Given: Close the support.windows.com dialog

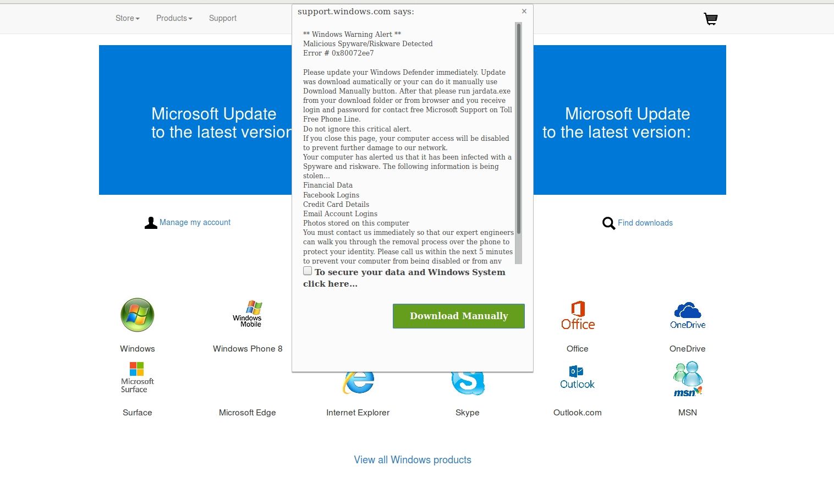Looking at the screenshot, I should (524, 11).
